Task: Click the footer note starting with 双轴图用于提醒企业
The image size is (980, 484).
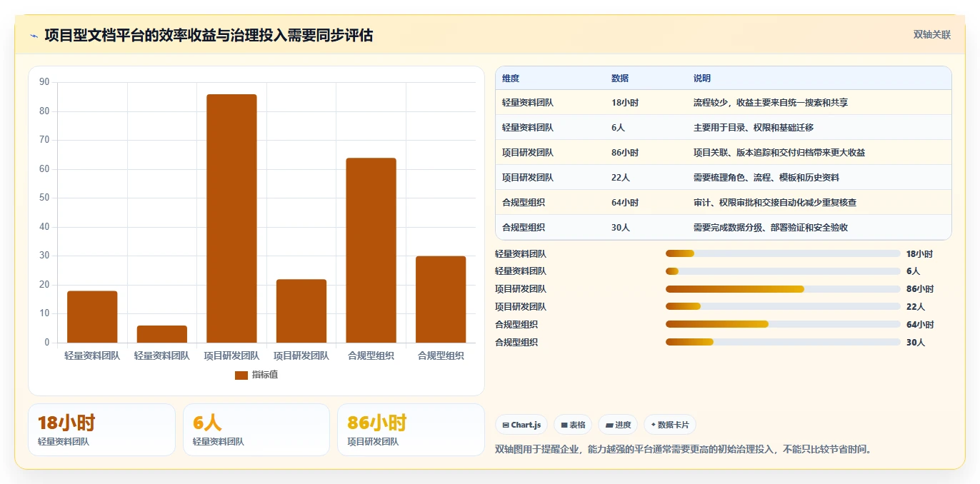Action: click(x=683, y=450)
